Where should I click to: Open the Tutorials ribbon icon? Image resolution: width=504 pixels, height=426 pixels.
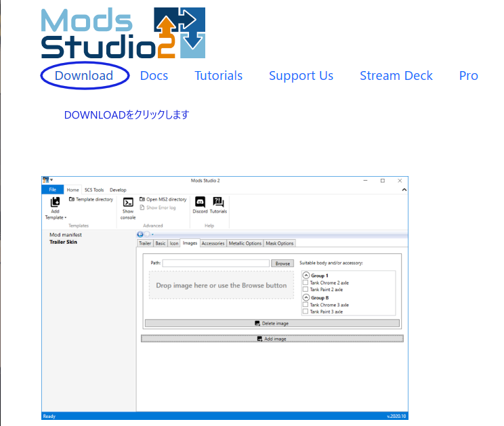[x=218, y=202]
